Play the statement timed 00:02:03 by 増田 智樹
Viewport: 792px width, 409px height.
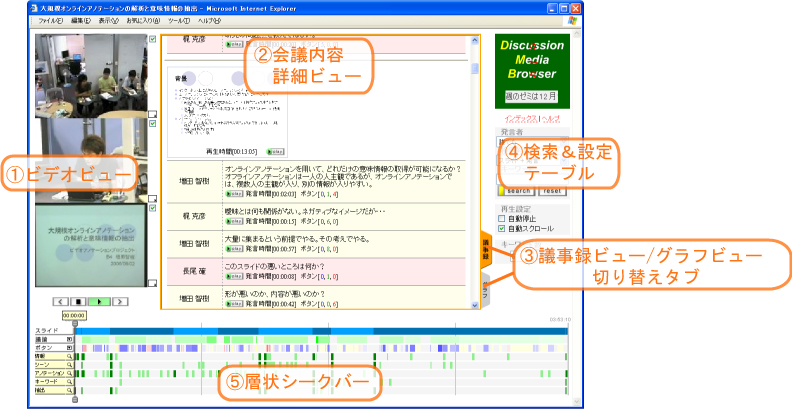pos(234,194)
